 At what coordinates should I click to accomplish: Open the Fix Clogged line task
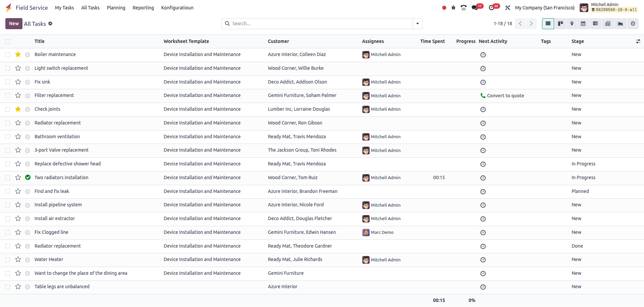51,232
